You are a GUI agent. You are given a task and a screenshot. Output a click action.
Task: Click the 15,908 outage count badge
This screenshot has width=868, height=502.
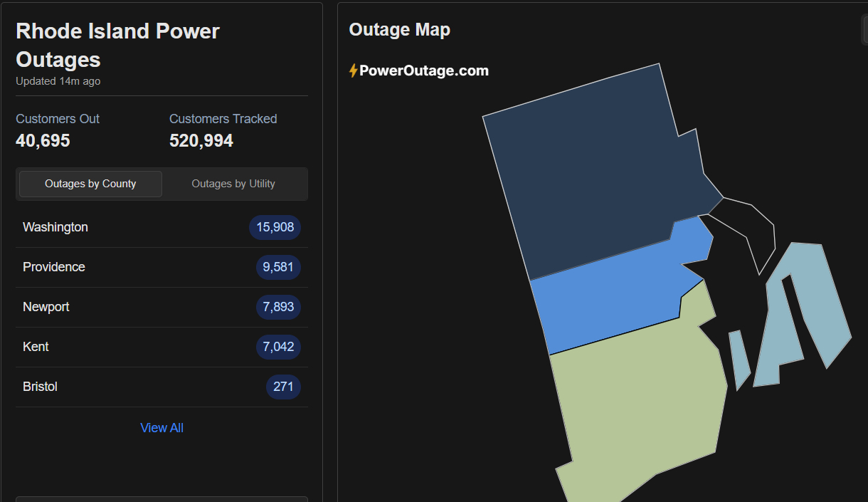(x=275, y=227)
